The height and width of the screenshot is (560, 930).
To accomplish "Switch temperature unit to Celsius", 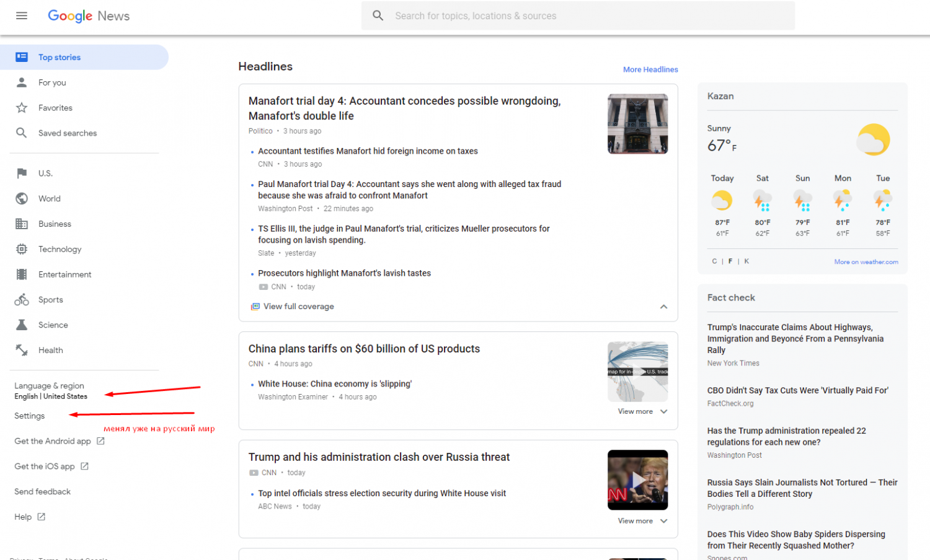I will click(714, 261).
